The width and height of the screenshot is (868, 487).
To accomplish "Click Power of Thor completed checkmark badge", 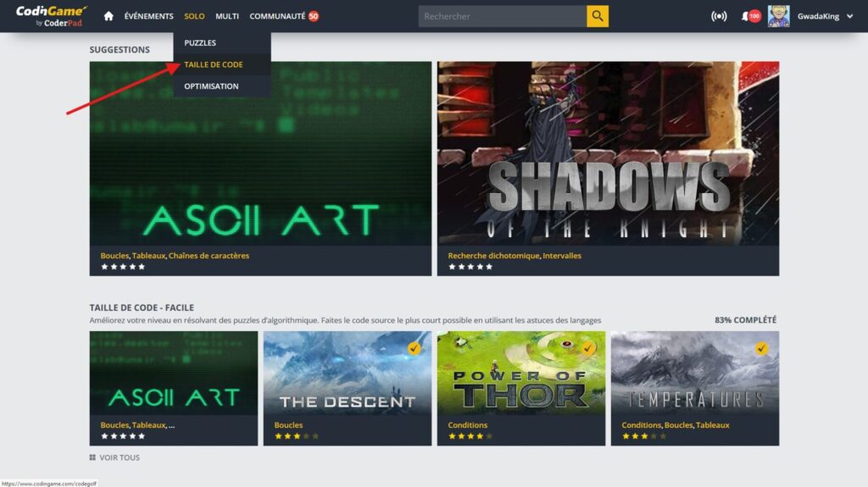I will pyautogui.click(x=588, y=348).
